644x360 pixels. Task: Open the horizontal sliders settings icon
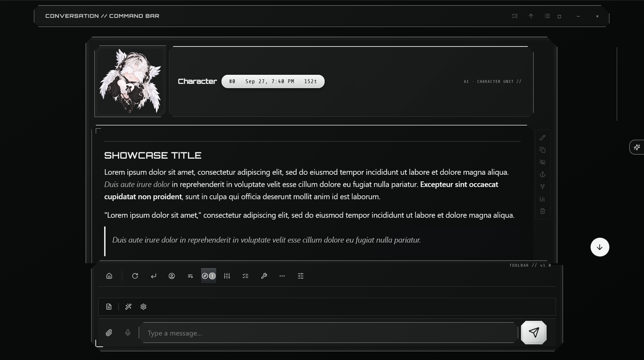pyautogui.click(x=301, y=276)
